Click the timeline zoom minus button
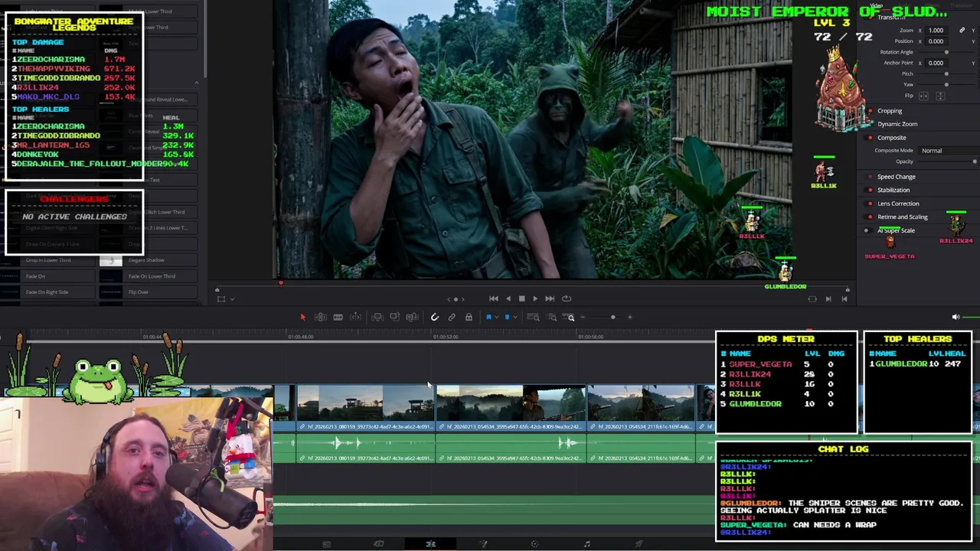 point(583,317)
